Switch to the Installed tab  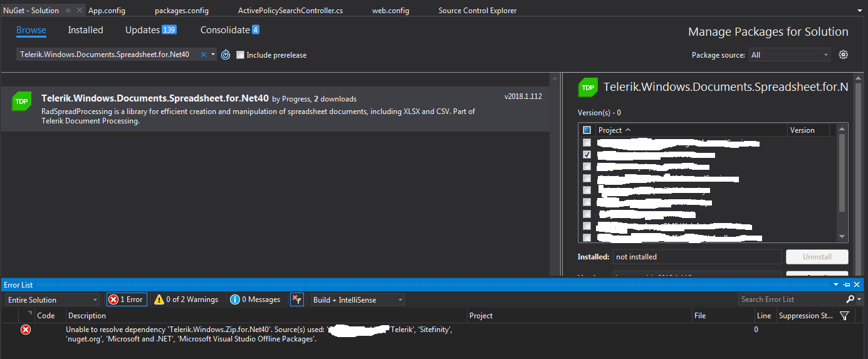[85, 30]
